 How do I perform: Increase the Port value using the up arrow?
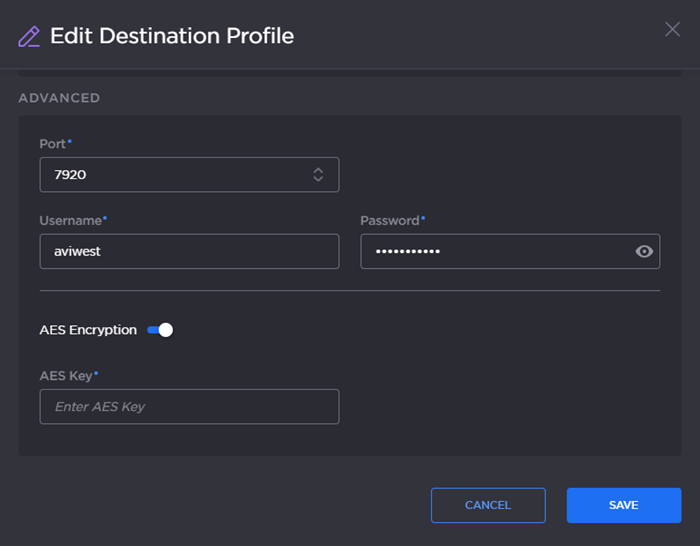[318, 170]
